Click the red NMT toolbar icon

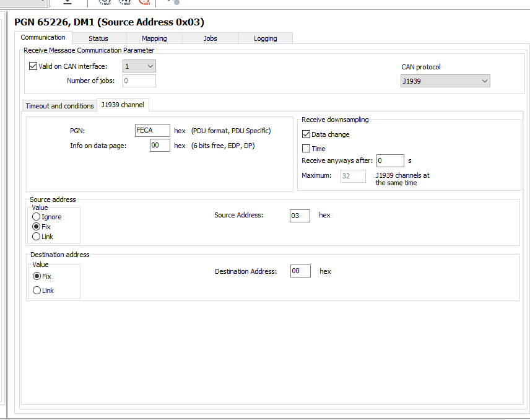click(x=145, y=2)
